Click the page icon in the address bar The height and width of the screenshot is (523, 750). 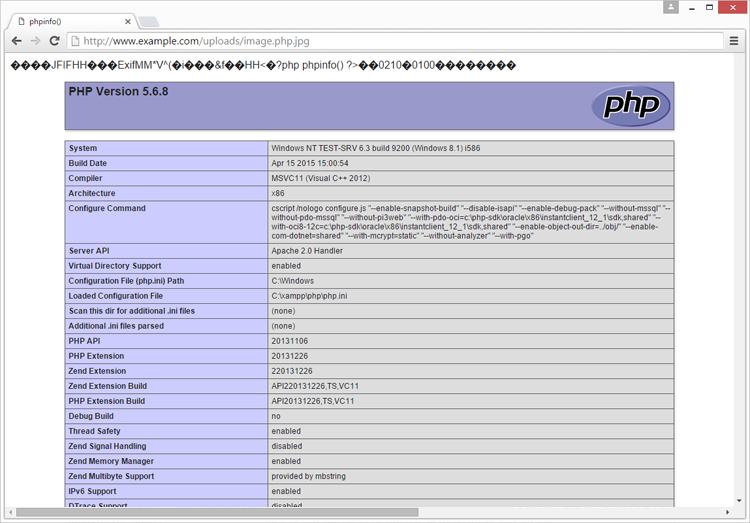75,41
